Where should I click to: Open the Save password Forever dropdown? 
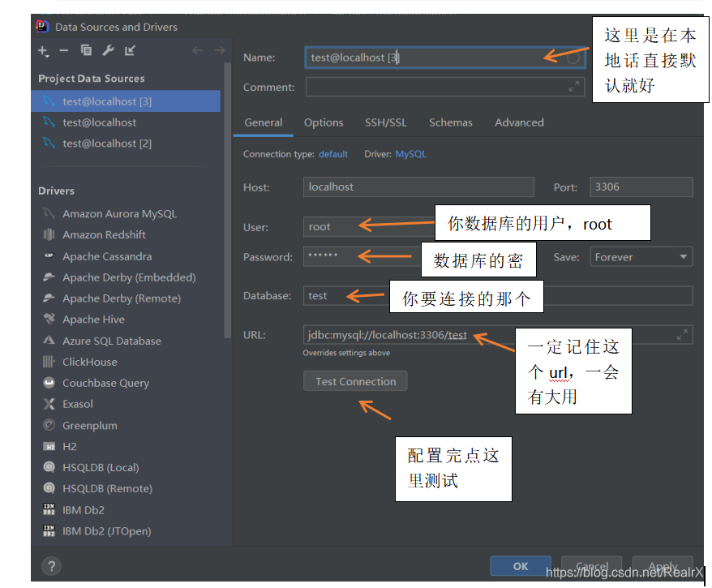click(x=641, y=256)
